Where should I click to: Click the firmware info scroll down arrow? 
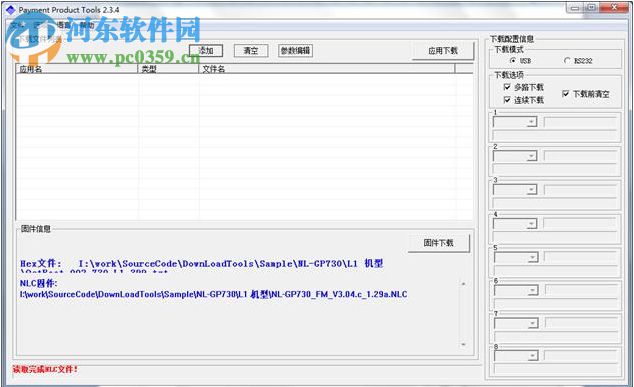pyautogui.click(x=463, y=345)
